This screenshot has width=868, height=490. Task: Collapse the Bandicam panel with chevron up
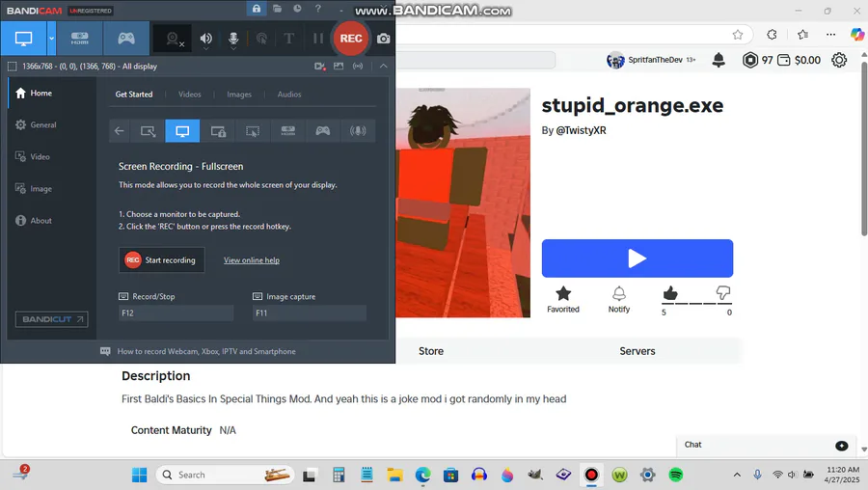pos(383,67)
